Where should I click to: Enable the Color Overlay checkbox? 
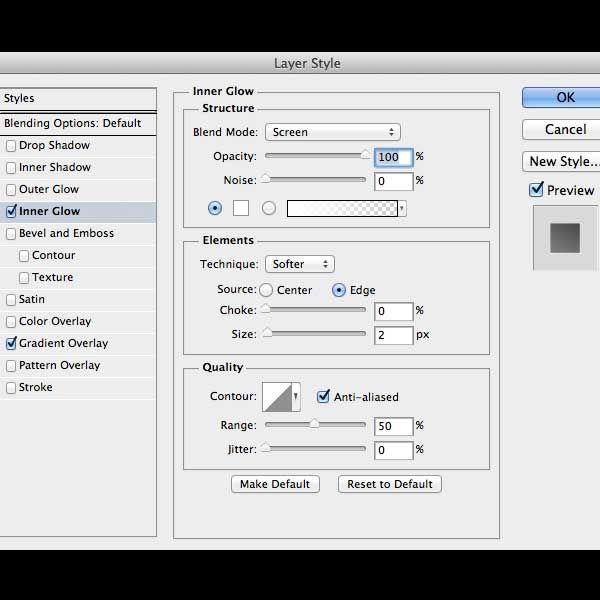click(11, 322)
